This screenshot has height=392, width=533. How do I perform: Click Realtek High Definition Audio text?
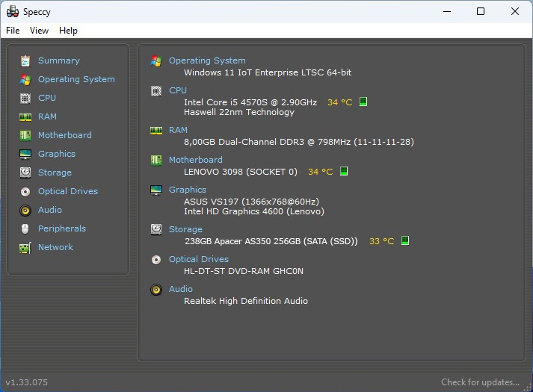246,302
